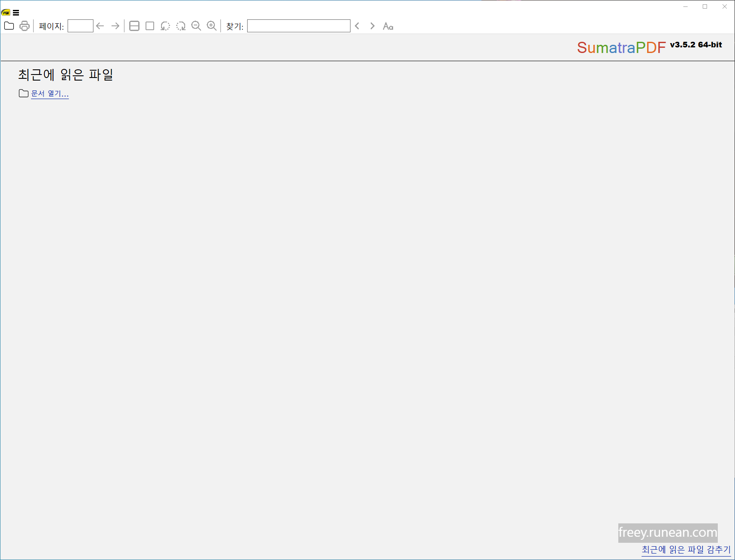Toggle match case with the Aa icon
735x560 pixels.
388,26
